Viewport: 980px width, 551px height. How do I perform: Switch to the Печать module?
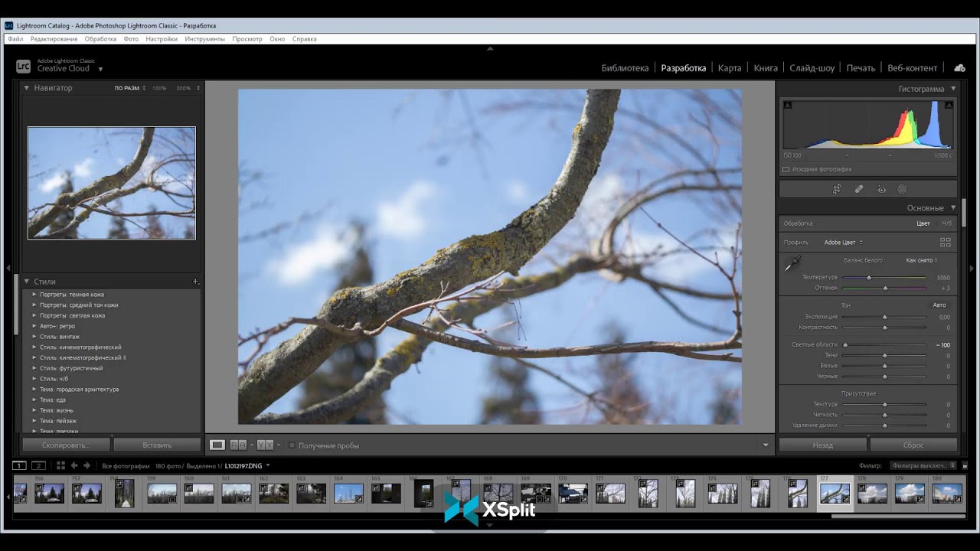[x=861, y=68]
